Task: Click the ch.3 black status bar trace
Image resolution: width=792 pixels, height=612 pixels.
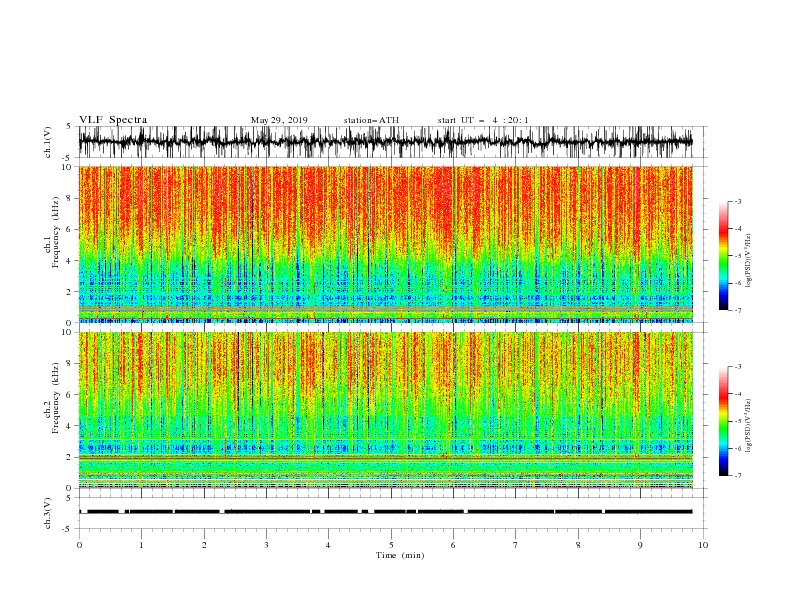Action: (386, 512)
